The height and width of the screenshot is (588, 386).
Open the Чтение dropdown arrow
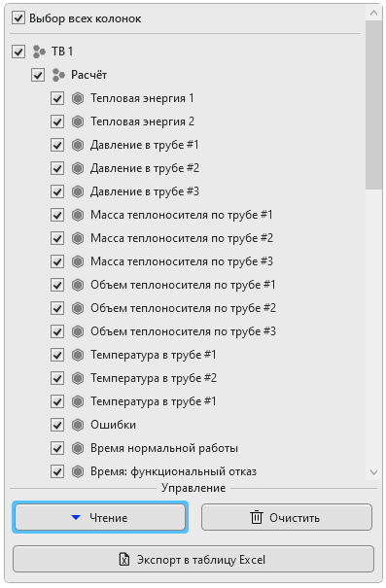pyautogui.click(x=76, y=517)
